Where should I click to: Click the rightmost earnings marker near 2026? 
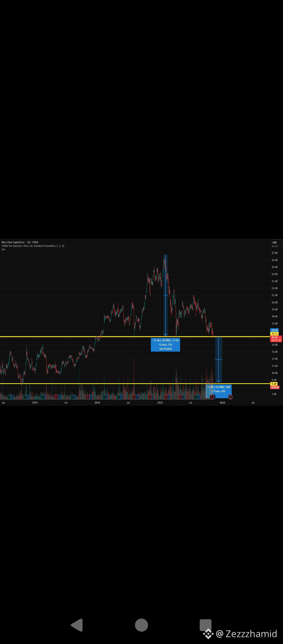pos(230,397)
